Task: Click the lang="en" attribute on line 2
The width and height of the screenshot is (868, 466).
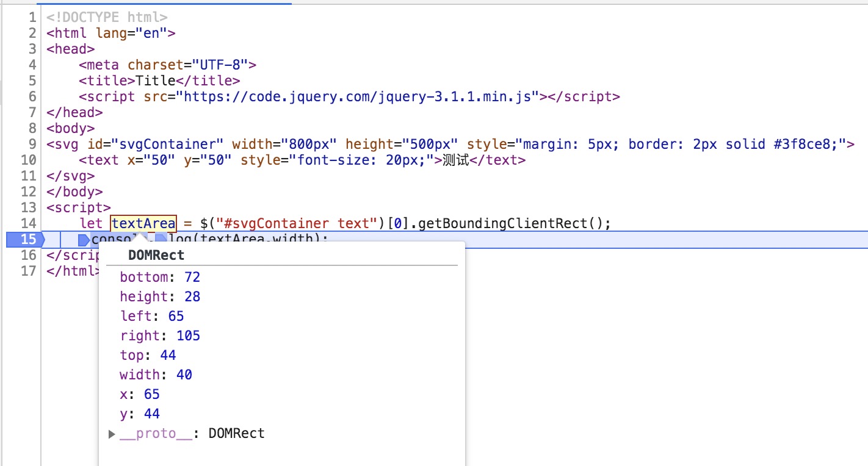Action: click(131, 33)
